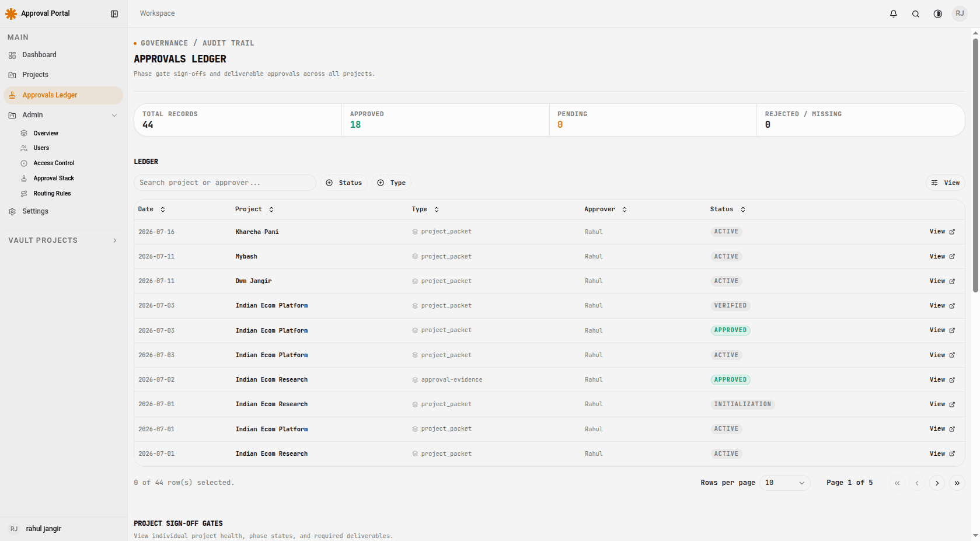The height and width of the screenshot is (541, 980).
Task: Sort the table by Date column
Action: [152, 210]
